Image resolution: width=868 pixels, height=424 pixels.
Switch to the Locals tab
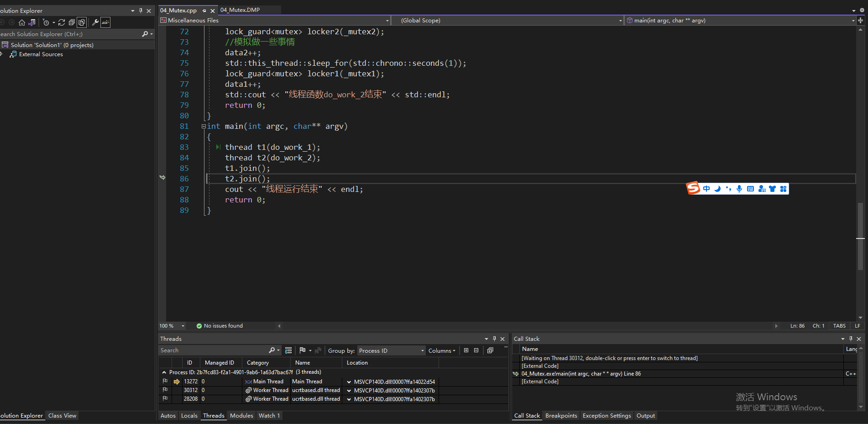pos(189,415)
